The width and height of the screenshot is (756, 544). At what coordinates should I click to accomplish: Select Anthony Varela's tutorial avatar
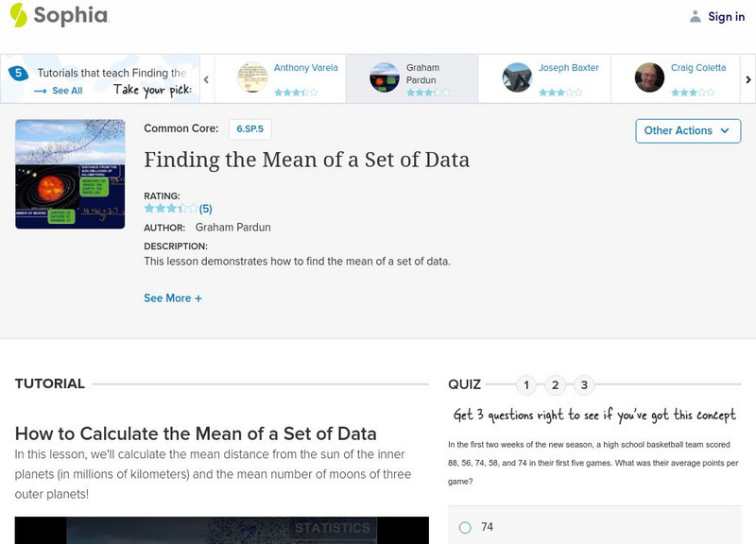click(252, 77)
